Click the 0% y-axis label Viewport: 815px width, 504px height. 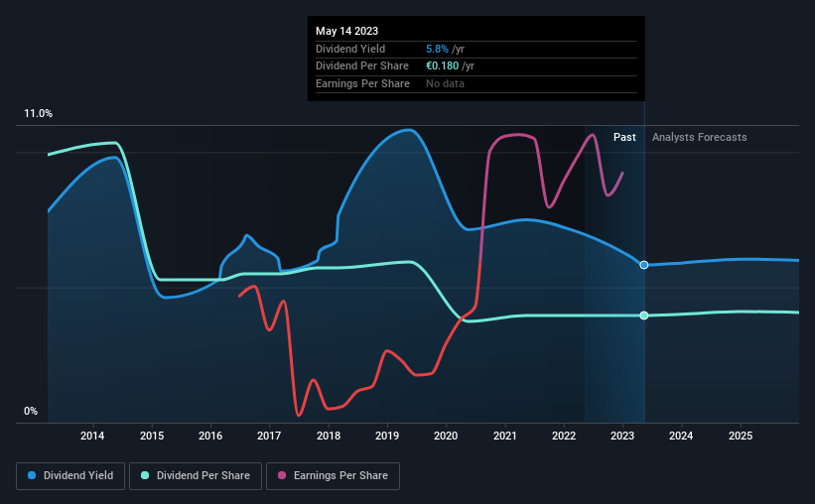[x=31, y=411]
